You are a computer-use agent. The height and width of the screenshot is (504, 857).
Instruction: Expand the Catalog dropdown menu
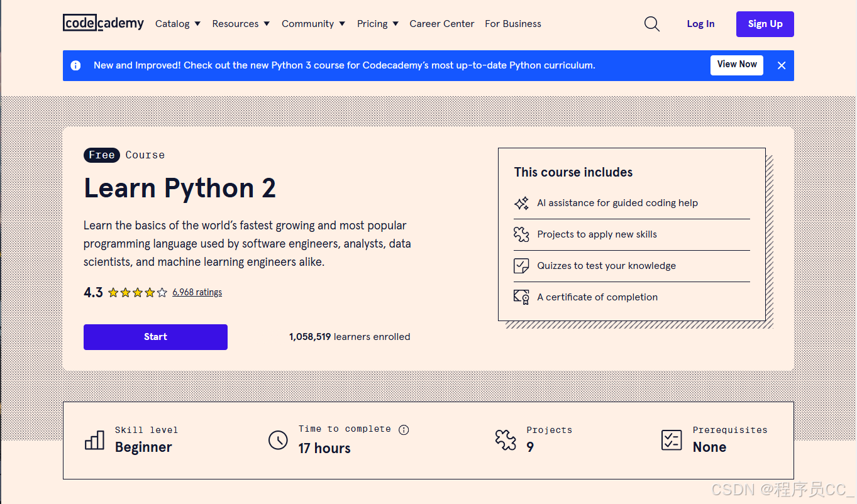(x=178, y=24)
